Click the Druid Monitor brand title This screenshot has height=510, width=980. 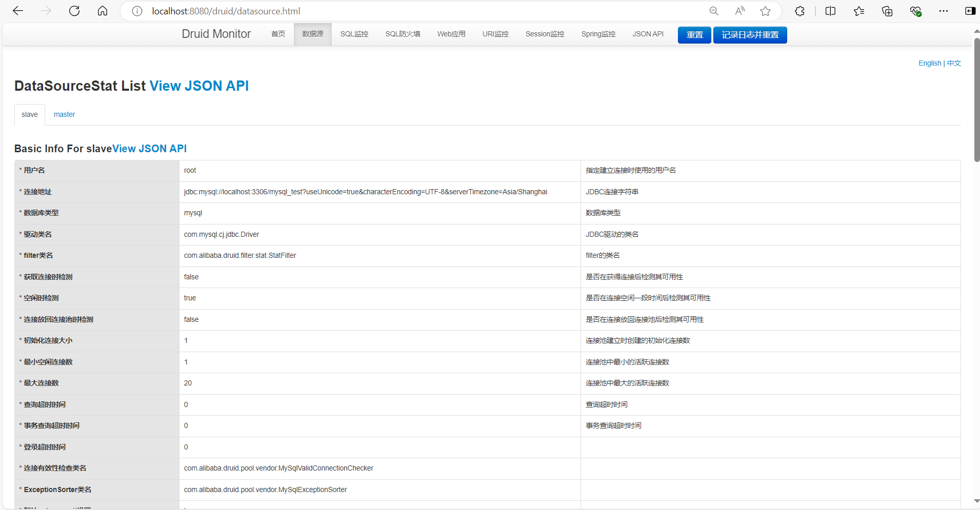tap(216, 34)
